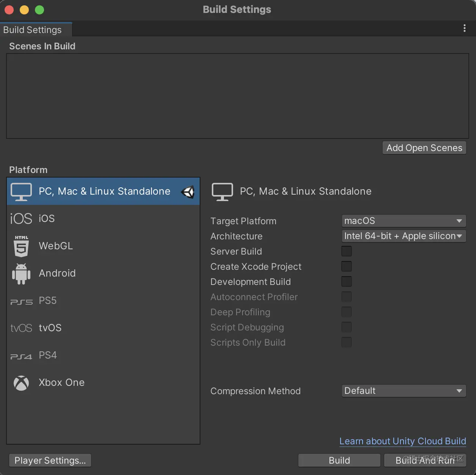Open the Target Platform macOS dropdown
The width and height of the screenshot is (476, 475).
[404, 221]
